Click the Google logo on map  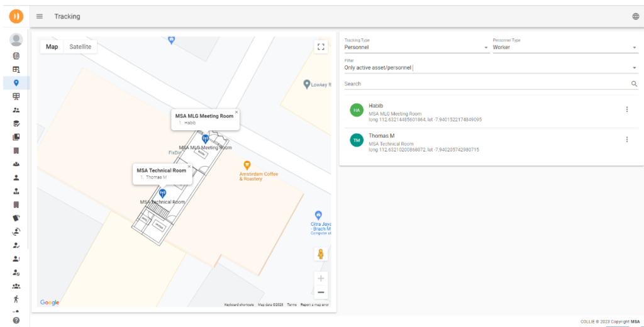[50, 302]
